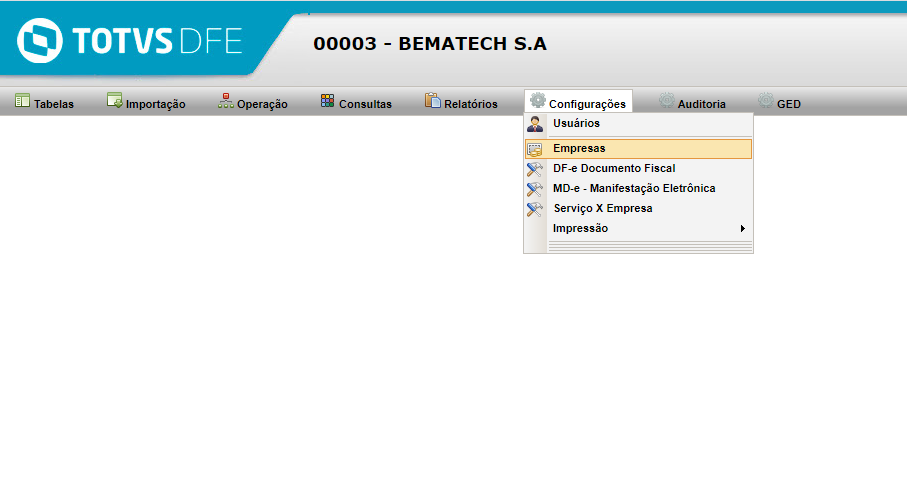Click the Importação download icon
907x494 pixels.
[115, 101]
